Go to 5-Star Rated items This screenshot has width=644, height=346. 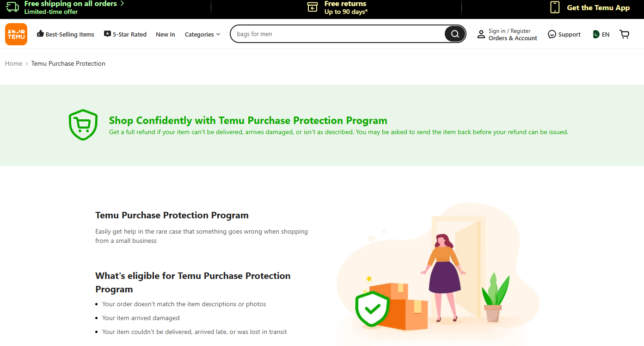click(x=125, y=34)
